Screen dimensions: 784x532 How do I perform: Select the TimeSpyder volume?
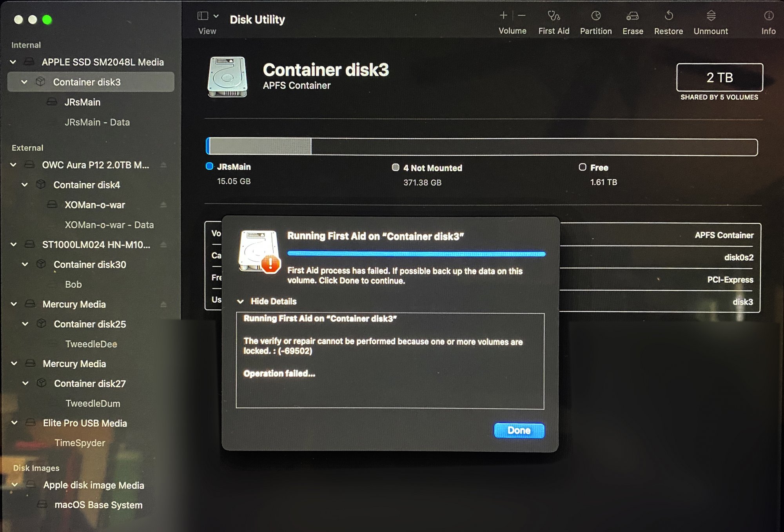(x=80, y=443)
